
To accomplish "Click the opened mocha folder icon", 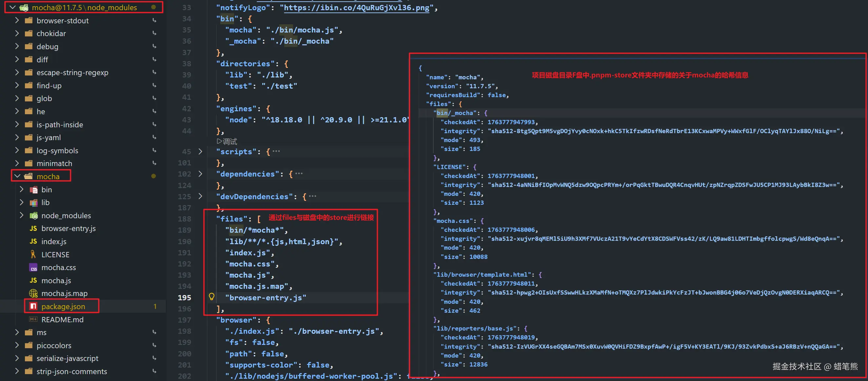I will click(x=29, y=176).
